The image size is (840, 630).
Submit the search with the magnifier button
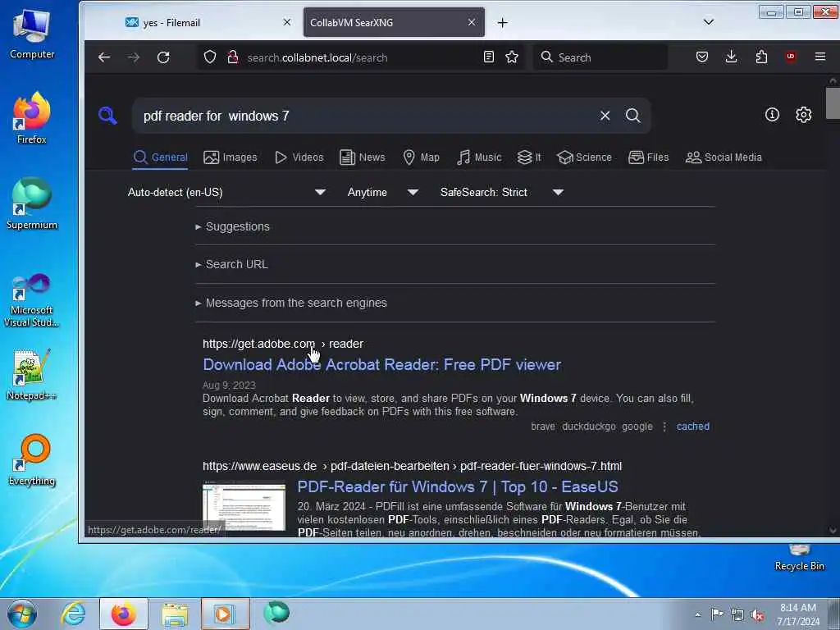coord(632,115)
